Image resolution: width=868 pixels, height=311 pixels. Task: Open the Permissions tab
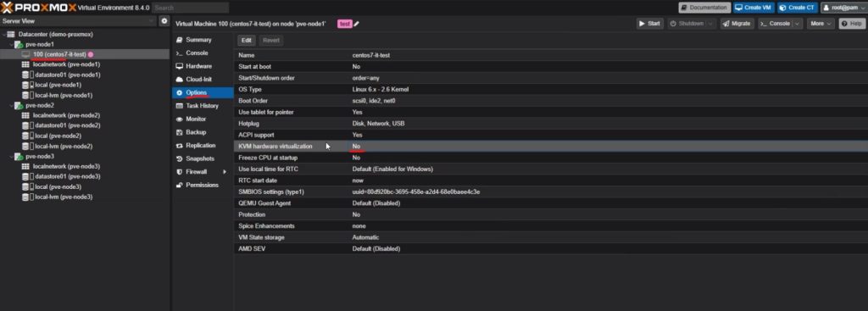202,186
